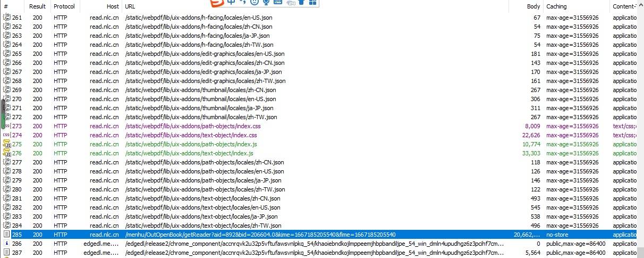
Task: Open the IME toolbox grid icon
Action: point(312,3)
